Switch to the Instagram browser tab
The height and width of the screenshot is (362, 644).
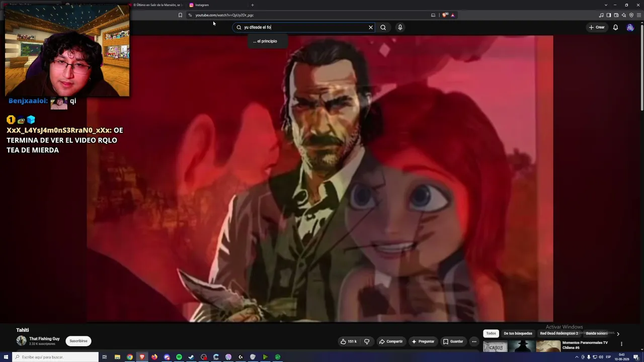[216, 5]
